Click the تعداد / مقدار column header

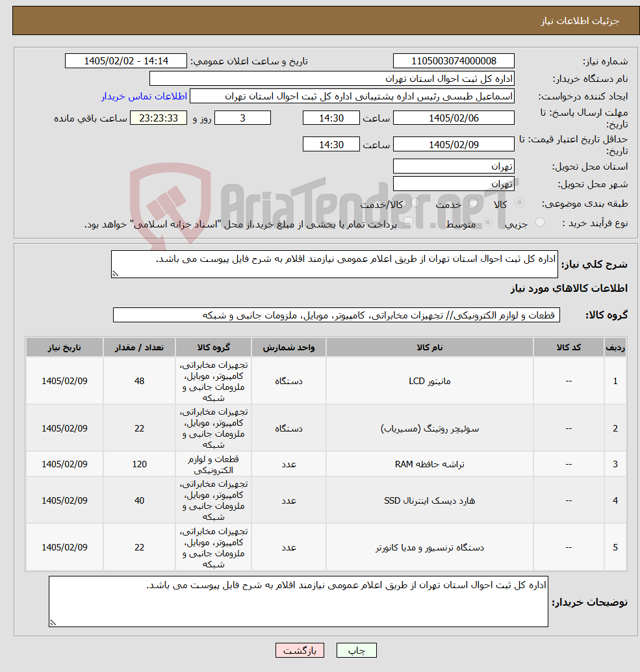point(139,348)
